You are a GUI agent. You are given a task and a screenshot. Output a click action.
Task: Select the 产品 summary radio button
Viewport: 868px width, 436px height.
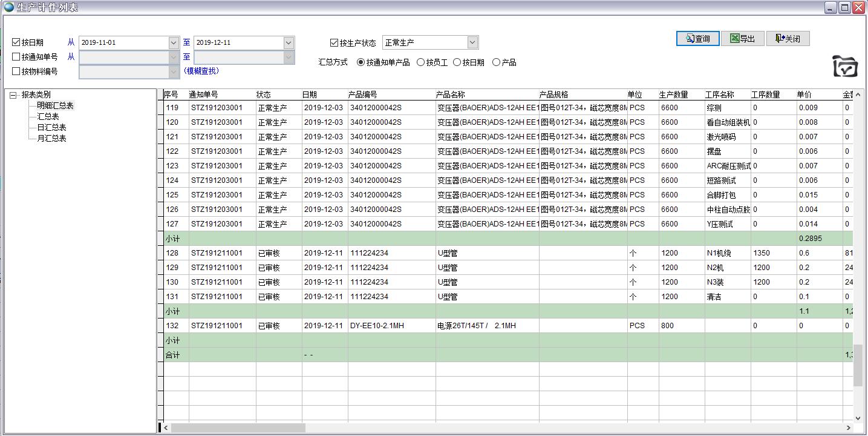[x=497, y=62]
